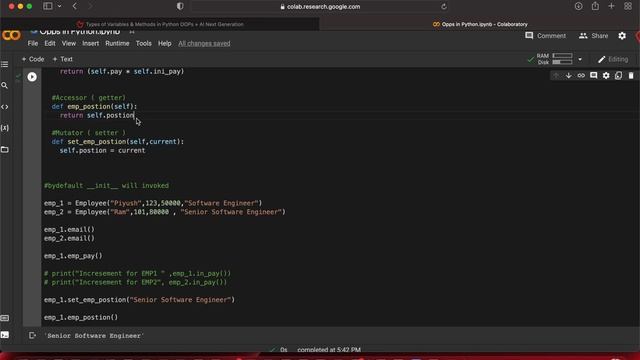
Task: Click the privacy shield icon
Action: tap(180, 6)
